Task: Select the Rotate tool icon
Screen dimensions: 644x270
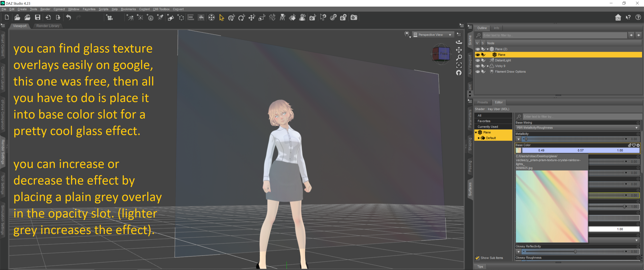Action: [241, 17]
